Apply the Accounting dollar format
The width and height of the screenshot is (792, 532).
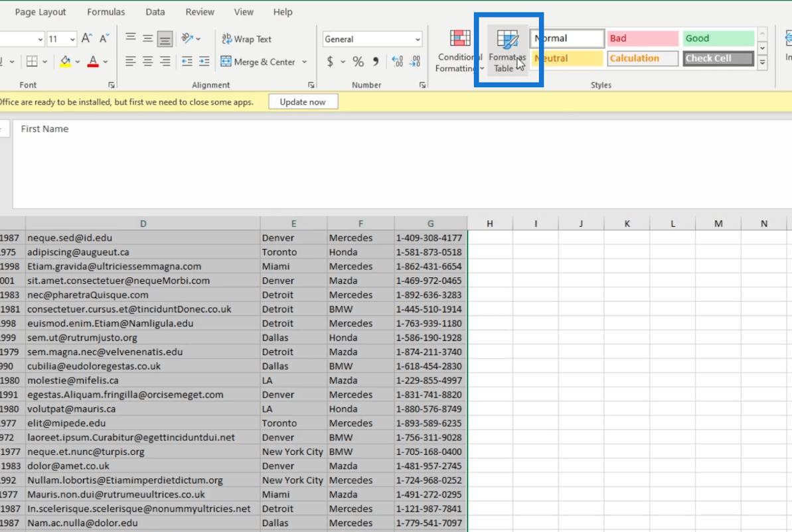tap(330, 62)
